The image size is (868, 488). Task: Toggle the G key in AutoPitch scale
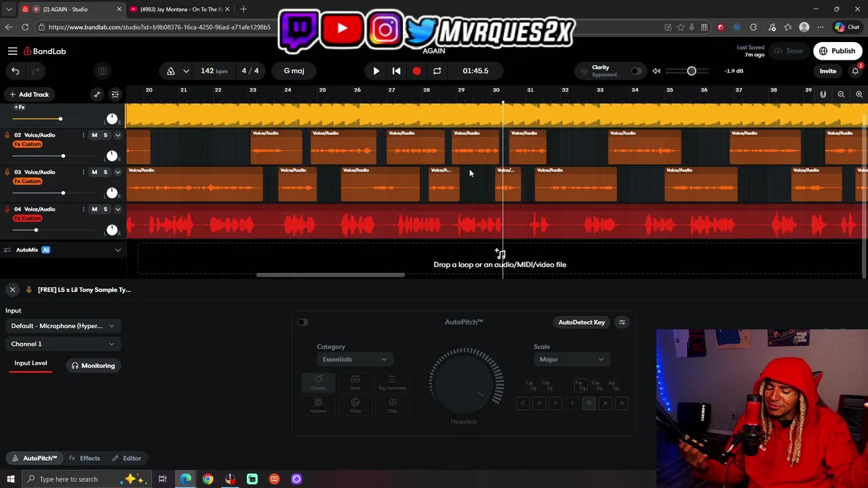[x=589, y=403]
